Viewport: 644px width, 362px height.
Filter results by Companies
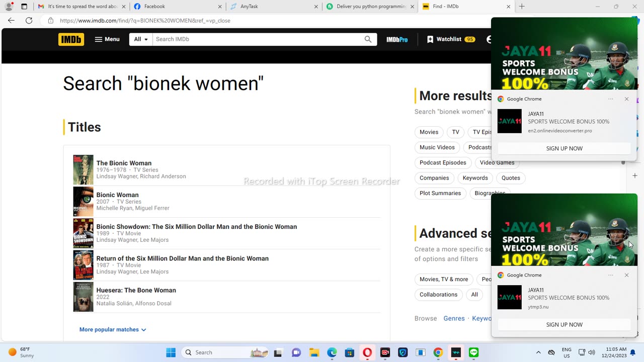(434, 178)
